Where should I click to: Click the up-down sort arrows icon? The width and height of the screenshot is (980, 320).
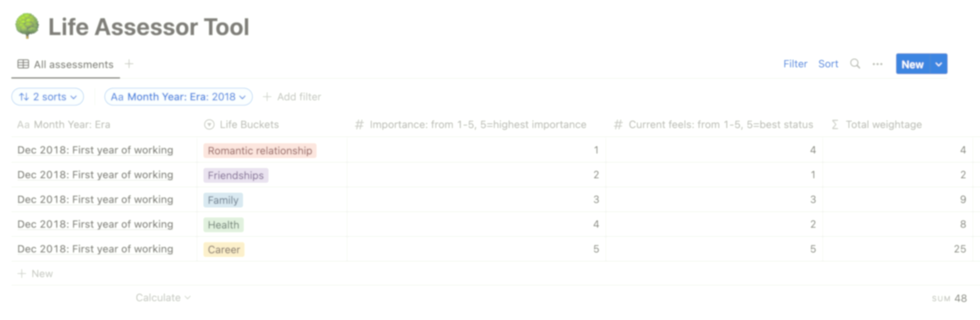pos(24,97)
